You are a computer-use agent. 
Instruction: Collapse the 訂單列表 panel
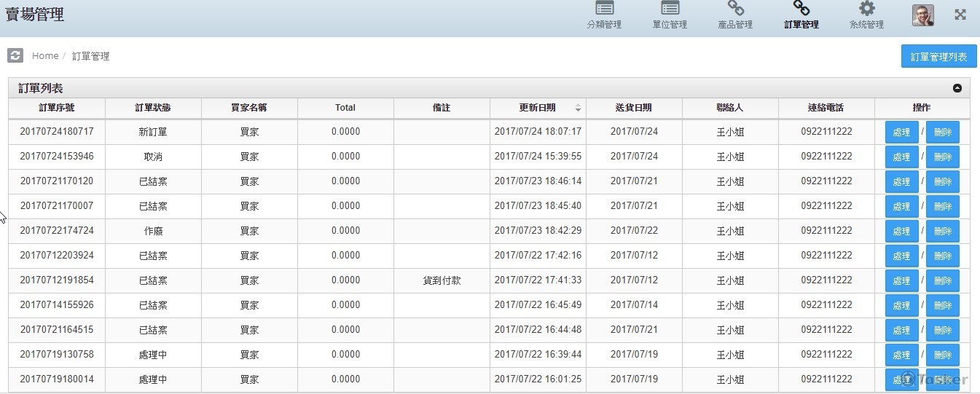tap(957, 88)
